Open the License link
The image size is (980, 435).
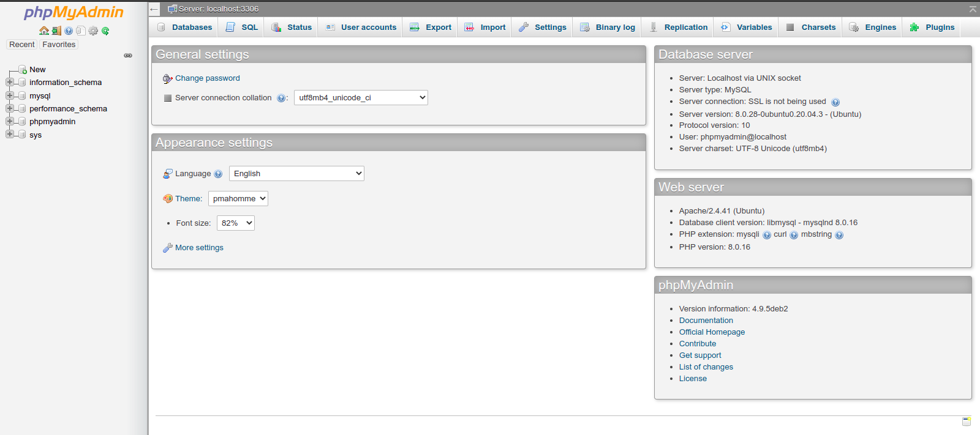693,379
